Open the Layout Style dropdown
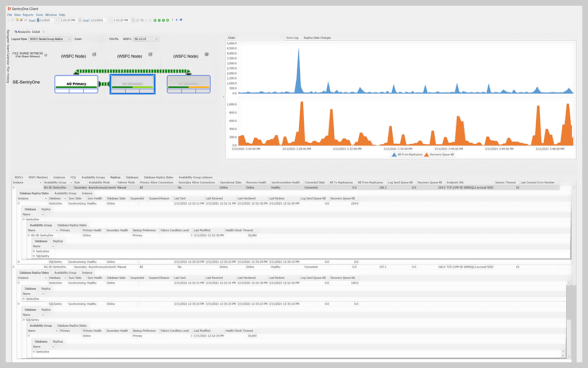The height and width of the screenshot is (368, 588). [69, 39]
